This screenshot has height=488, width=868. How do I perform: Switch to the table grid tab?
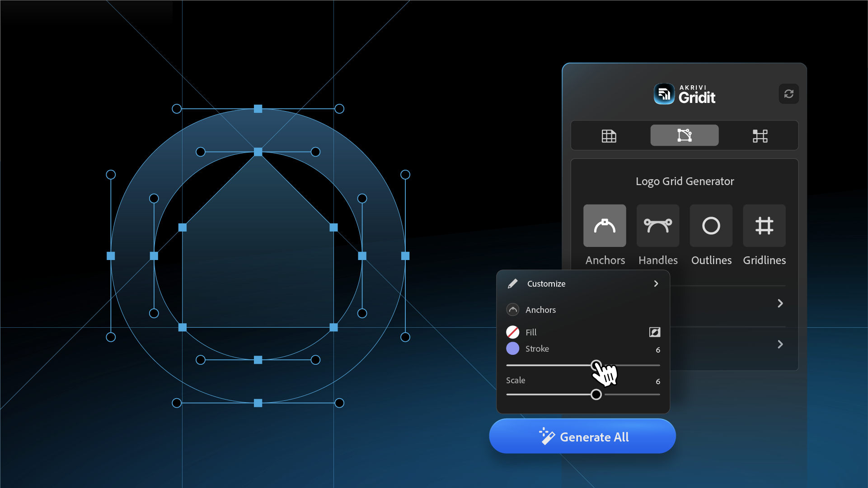point(609,135)
